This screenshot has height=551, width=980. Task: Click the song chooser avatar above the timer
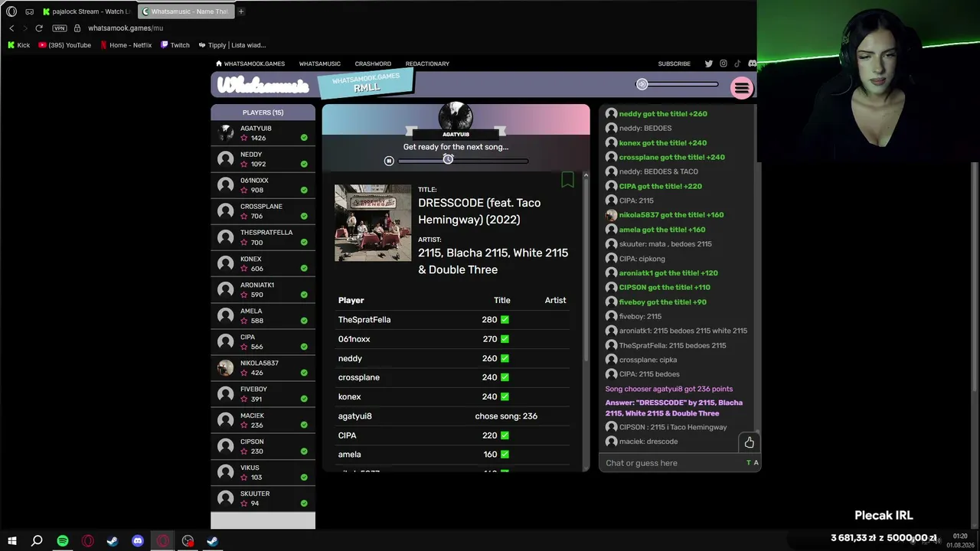[456, 117]
